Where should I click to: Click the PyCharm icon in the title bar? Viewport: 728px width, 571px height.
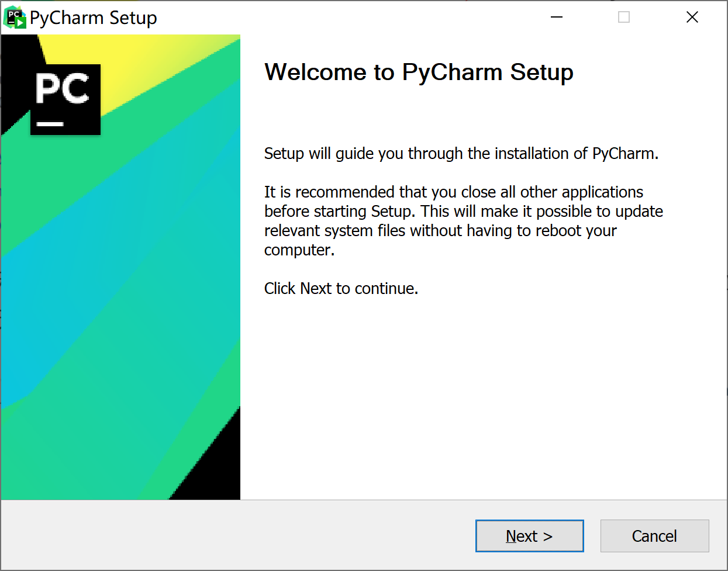[15, 18]
